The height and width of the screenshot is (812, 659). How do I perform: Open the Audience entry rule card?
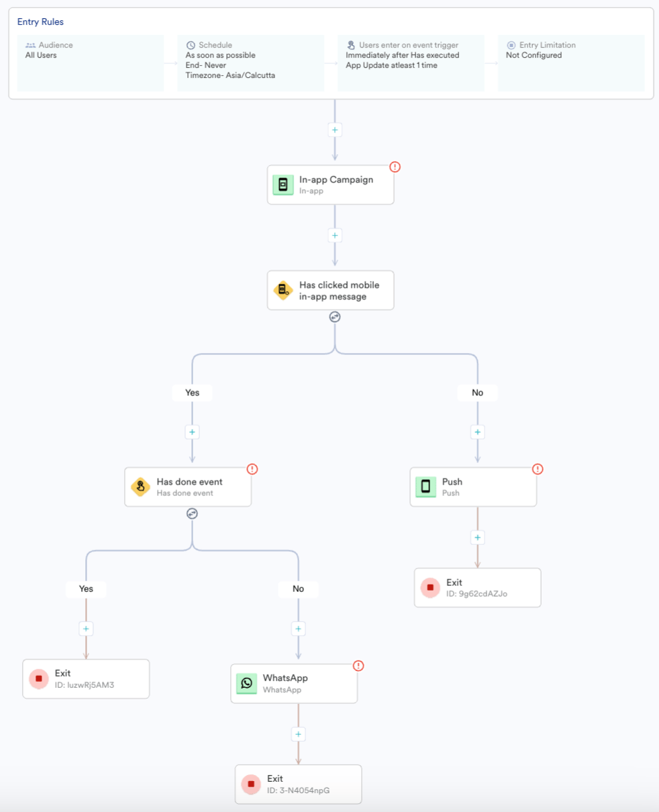click(91, 63)
